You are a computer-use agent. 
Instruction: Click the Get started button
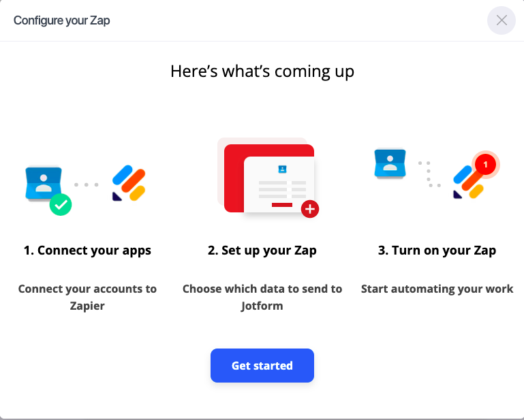[262, 366]
